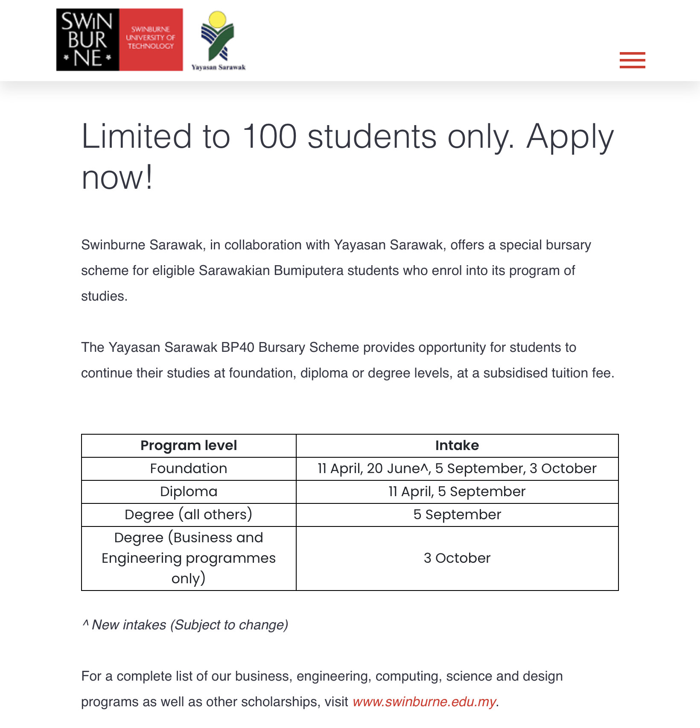
Task: Open the www.swinburne.edu.my link
Action: tap(424, 702)
